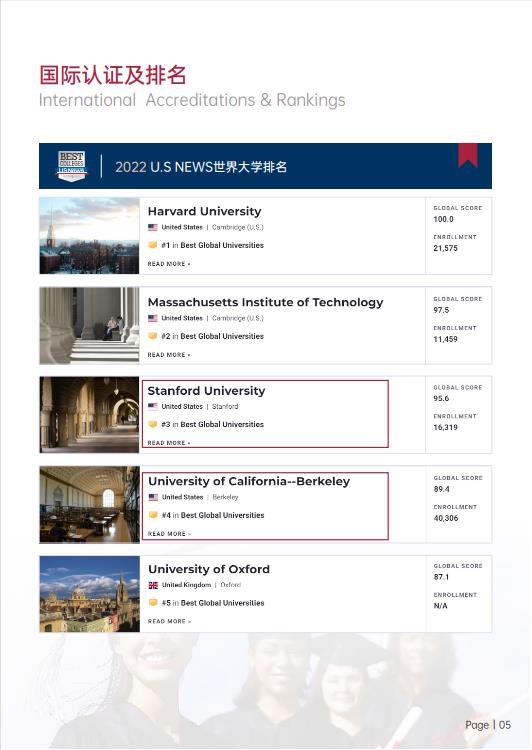Open the Harvard University campus thumbnail

click(x=89, y=236)
